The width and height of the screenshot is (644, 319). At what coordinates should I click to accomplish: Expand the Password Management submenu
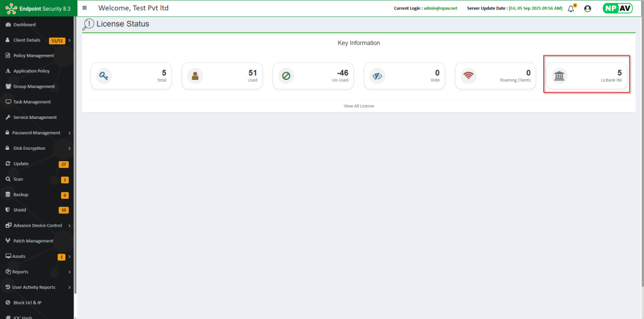click(x=69, y=133)
